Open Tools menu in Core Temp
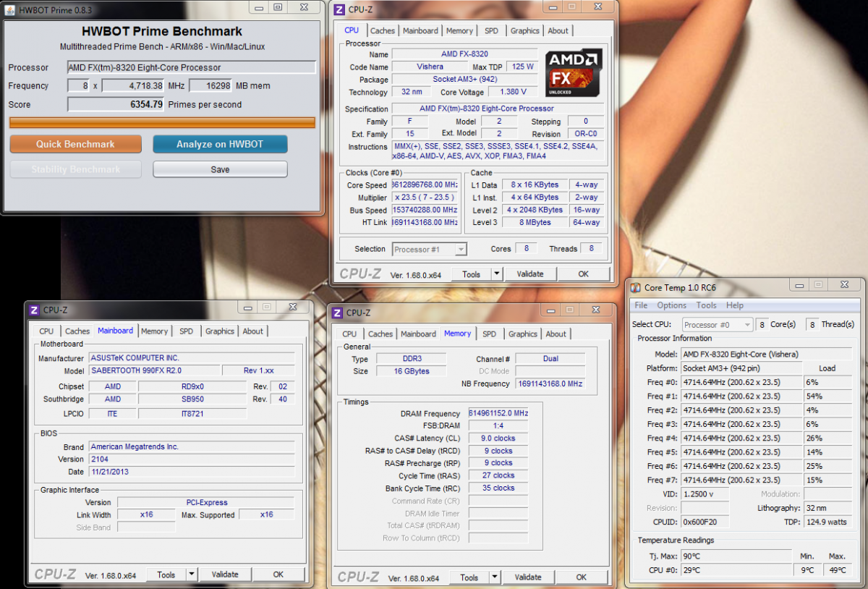 706,305
